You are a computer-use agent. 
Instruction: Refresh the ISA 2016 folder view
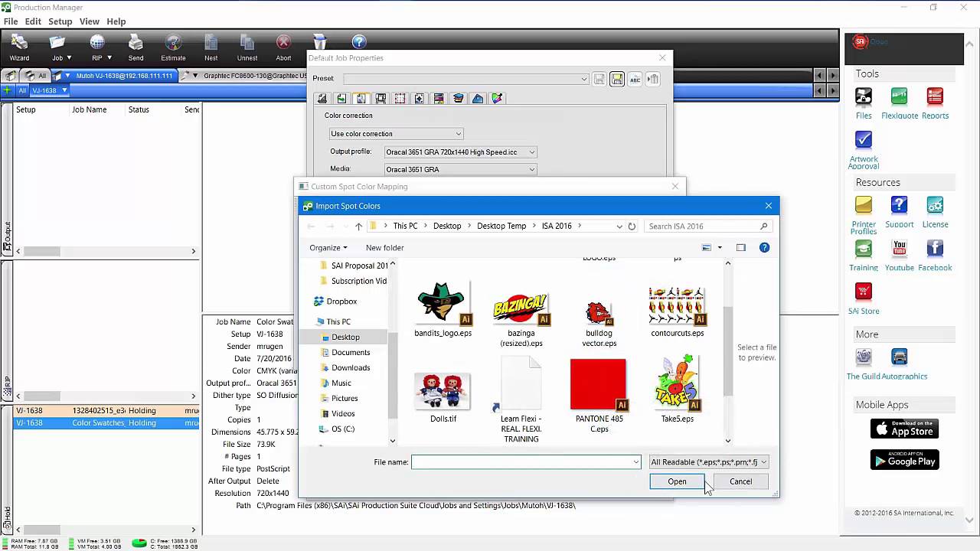[632, 227]
